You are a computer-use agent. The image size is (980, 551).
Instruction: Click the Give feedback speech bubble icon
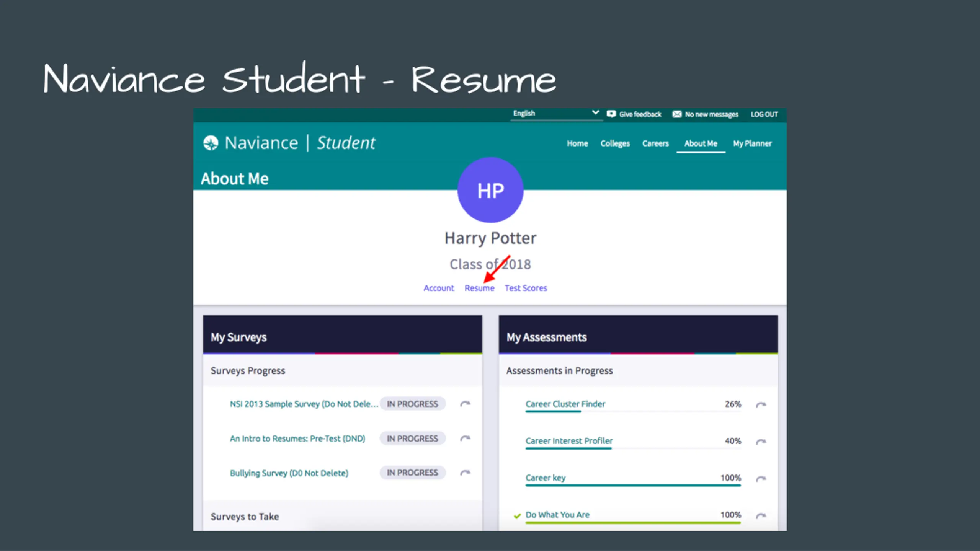[x=611, y=114]
